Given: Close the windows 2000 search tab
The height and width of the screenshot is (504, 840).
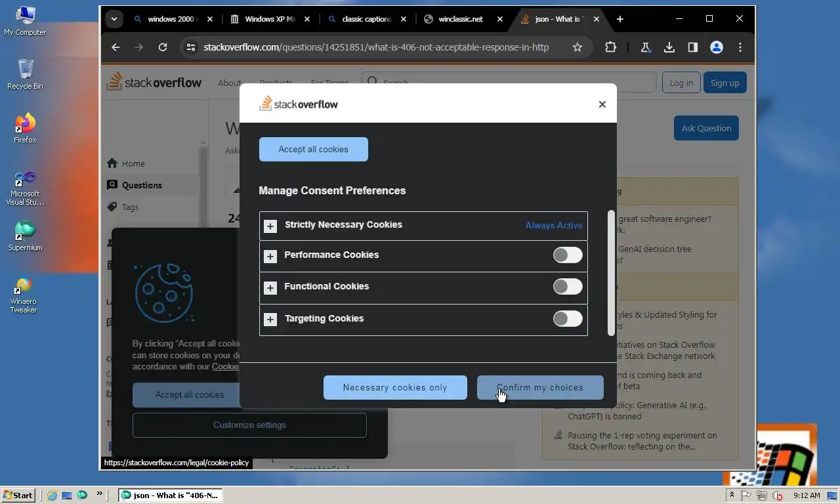Looking at the screenshot, I should pyautogui.click(x=210, y=19).
